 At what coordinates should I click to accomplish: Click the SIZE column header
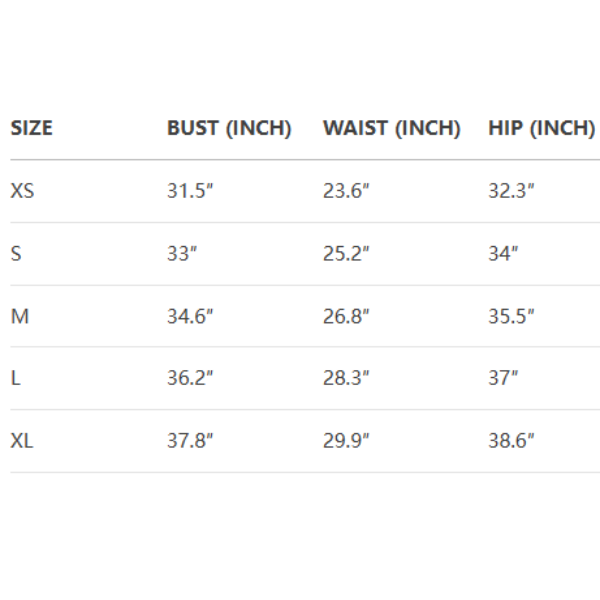pyautogui.click(x=31, y=128)
